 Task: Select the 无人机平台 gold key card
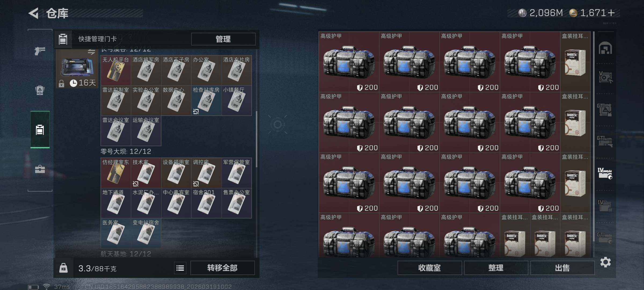(116, 70)
